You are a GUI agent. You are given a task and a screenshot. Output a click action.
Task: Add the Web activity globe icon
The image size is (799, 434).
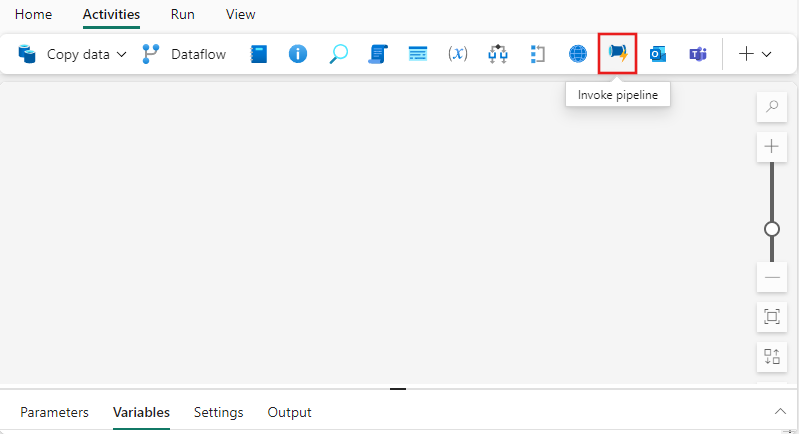point(577,54)
